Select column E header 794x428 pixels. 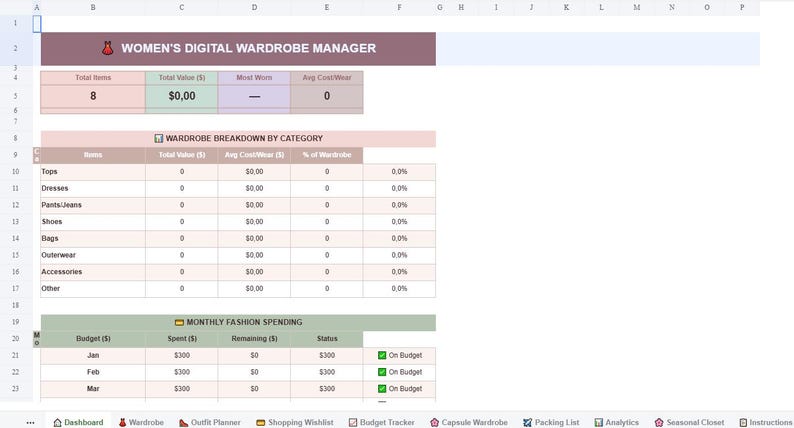(327, 7)
